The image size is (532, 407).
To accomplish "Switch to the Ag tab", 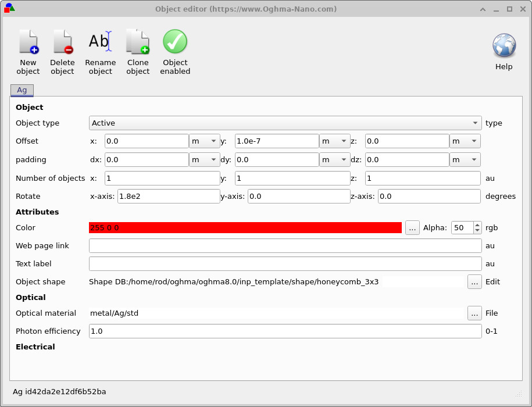I will (x=22, y=90).
